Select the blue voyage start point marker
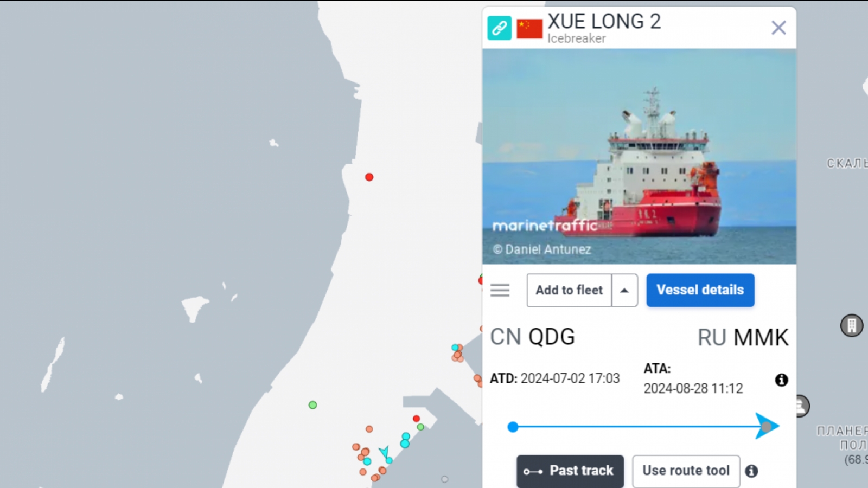 pyautogui.click(x=513, y=427)
